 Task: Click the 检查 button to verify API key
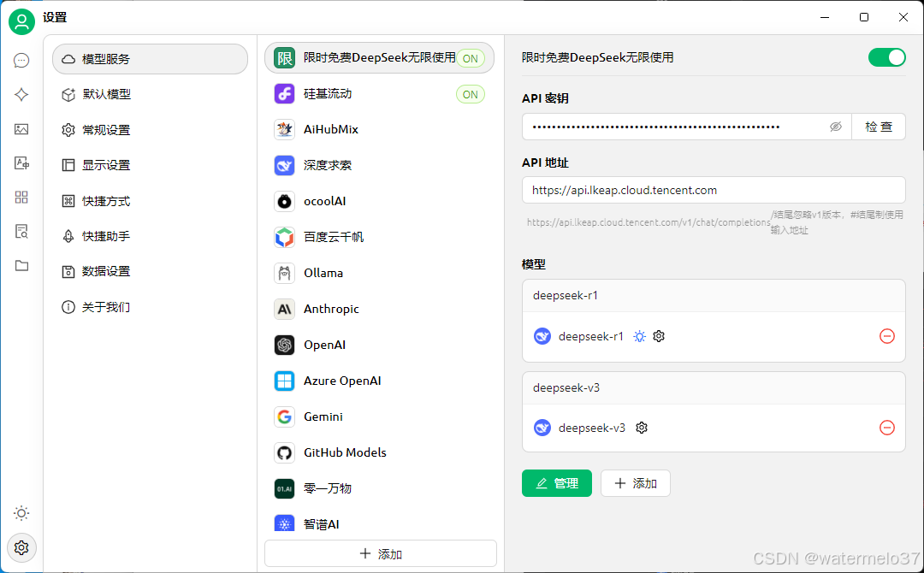click(879, 127)
